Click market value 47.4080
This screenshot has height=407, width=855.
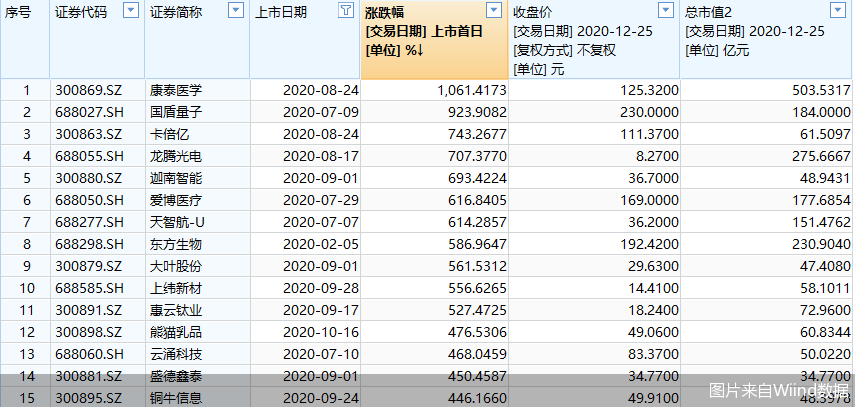[825, 266]
